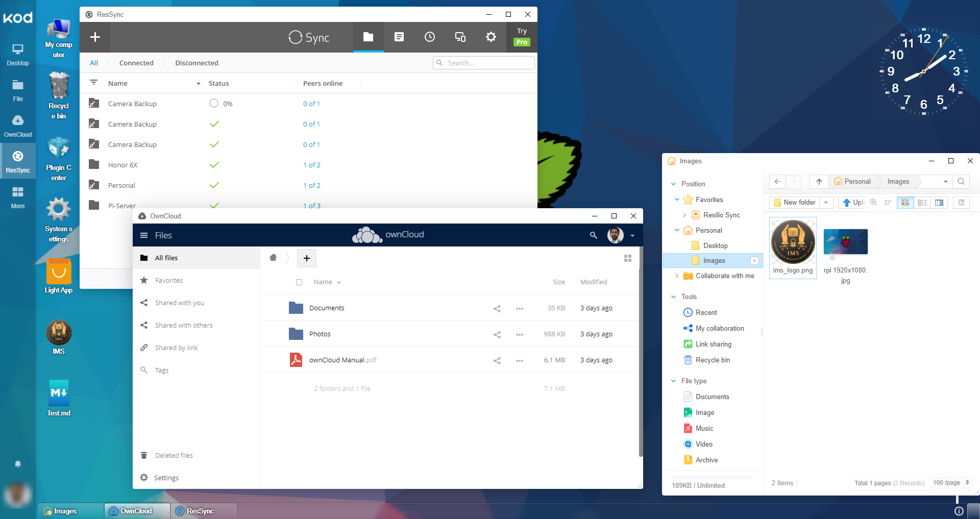Open the 100 /page selector

pyautogui.click(x=951, y=483)
